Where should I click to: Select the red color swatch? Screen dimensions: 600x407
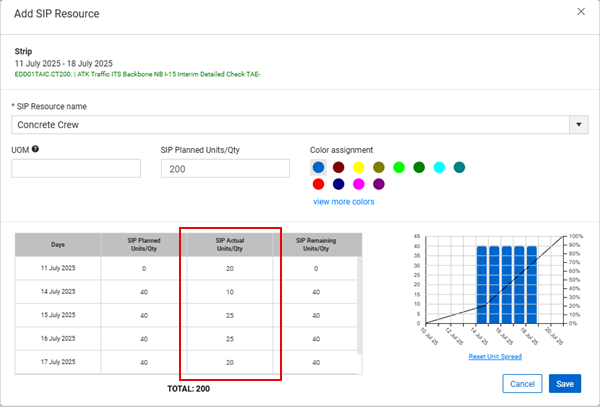(318, 184)
